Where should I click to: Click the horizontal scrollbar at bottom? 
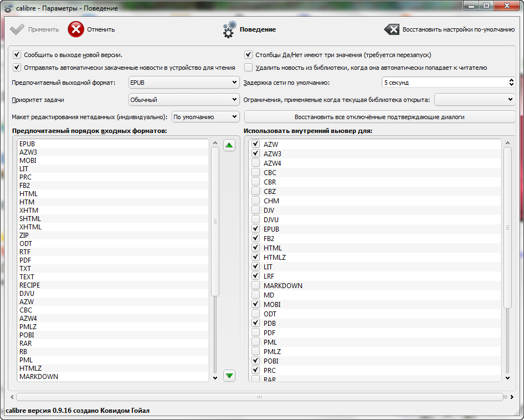click(x=259, y=397)
